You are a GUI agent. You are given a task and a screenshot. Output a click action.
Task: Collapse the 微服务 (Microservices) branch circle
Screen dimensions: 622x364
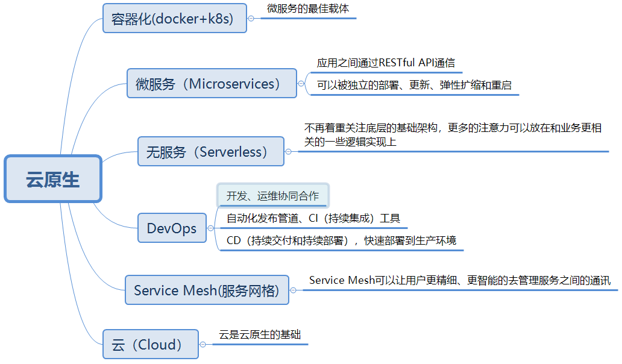tap(301, 83)
